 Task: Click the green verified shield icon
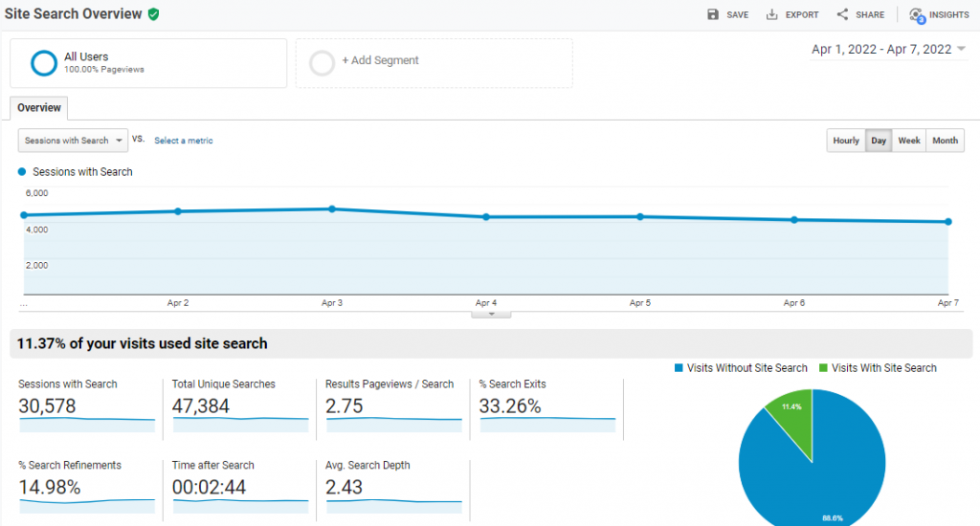153,14
